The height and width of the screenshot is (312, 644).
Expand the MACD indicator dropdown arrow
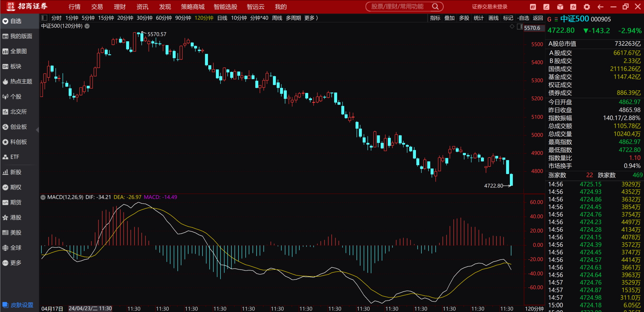pyautogui.click(x=43, y=197)
